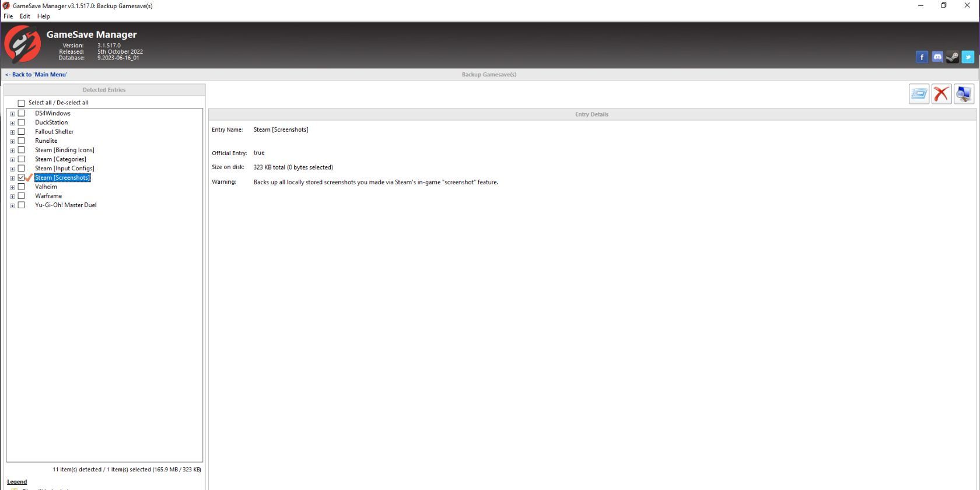Open the Discord server icon

click(937, 57)
